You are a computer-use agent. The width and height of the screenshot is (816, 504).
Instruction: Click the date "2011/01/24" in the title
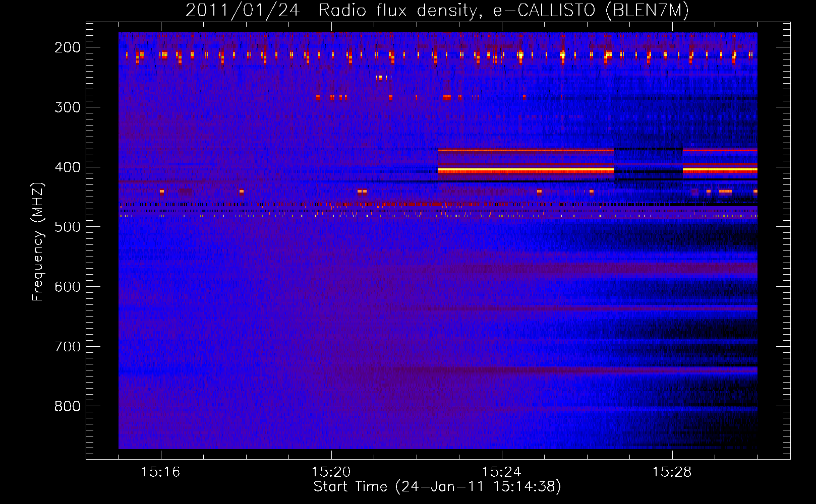coord(243,10)
